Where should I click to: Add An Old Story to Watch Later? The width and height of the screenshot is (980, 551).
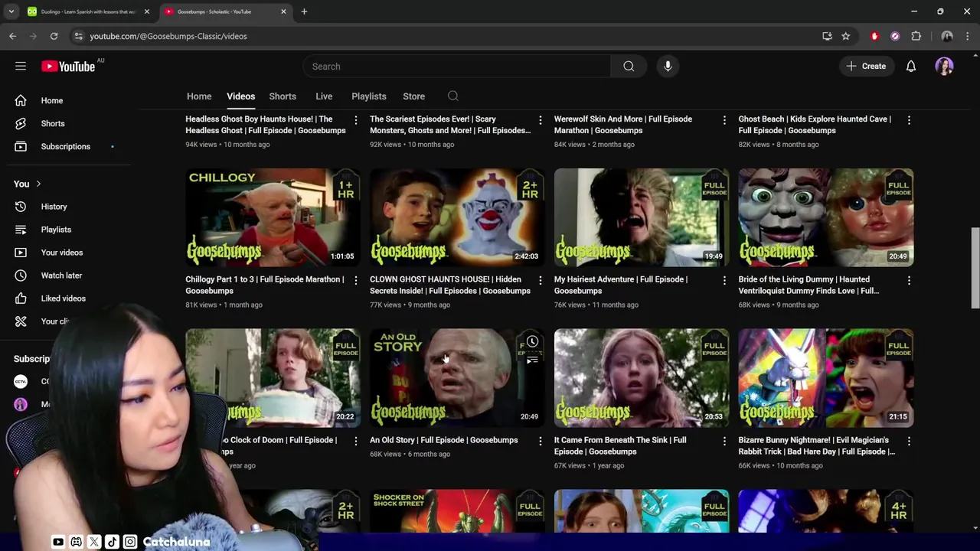click(x=532, y=341)
